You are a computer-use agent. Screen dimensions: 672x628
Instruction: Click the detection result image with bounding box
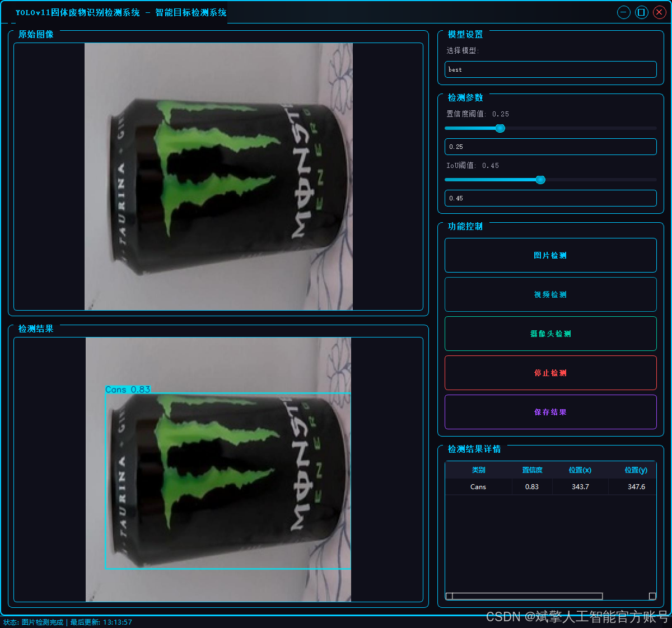tap(218, 470)
